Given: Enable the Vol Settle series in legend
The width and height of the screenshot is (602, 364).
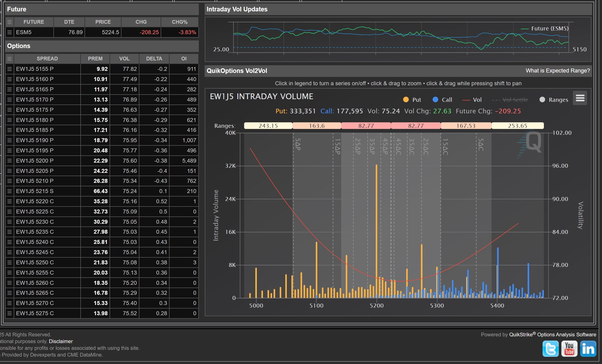Looking at the screenshot, I should (510, 100).
